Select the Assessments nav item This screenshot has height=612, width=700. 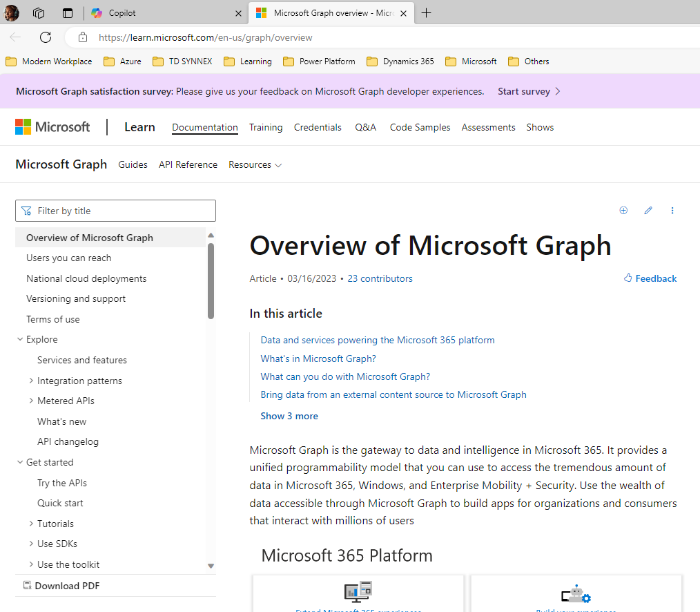(x=488, y=127)
